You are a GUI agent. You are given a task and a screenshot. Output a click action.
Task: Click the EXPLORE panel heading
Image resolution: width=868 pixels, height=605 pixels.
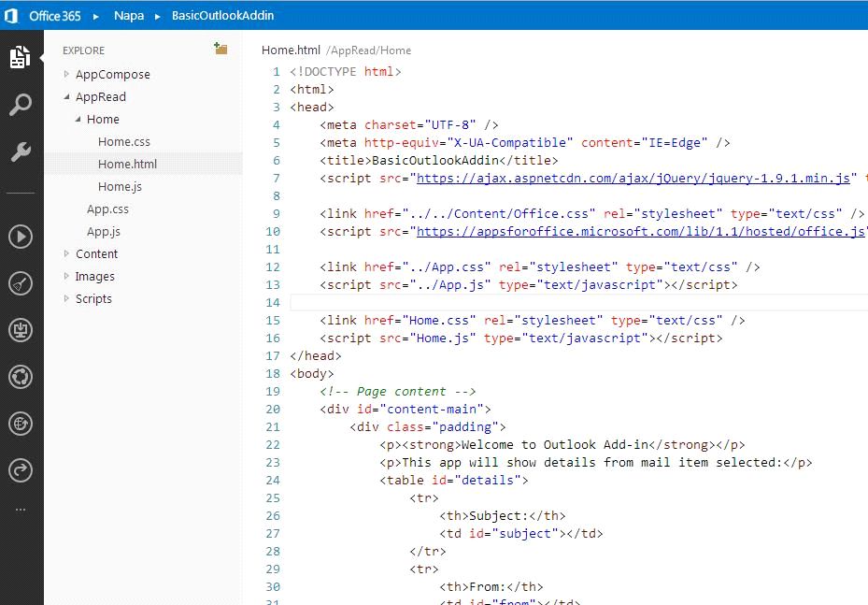83,50
